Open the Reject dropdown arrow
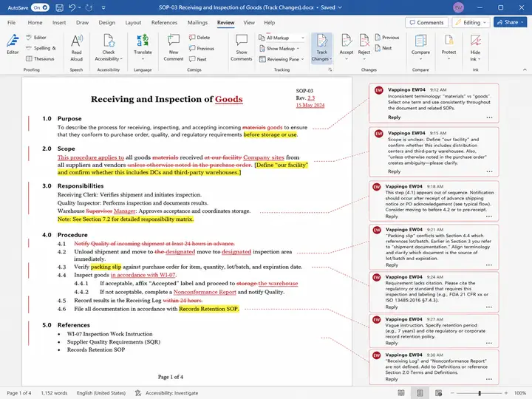The height and width of the screenshot is (399, 532). (x=364, y=59)
